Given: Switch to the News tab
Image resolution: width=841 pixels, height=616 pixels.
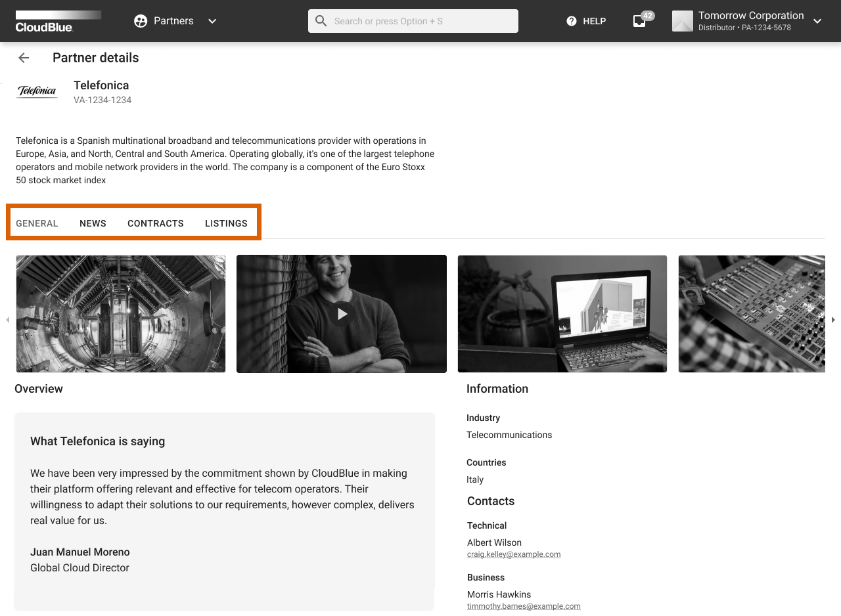Looking at the screenshot, I should pyautogui.click(x=93, y=223).
